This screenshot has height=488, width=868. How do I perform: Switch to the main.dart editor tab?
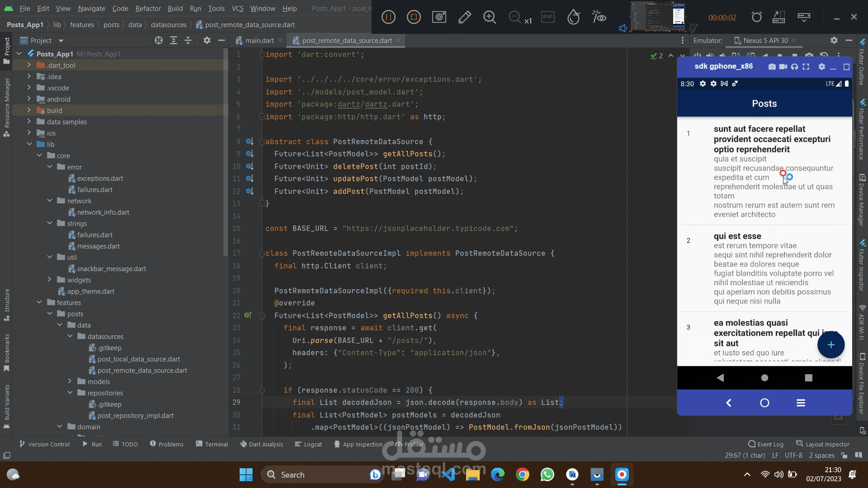[259, 41]
